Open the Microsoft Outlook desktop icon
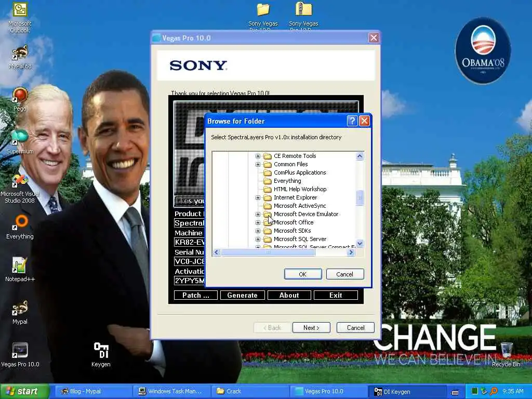This screenshot has height=399, width=532. coord(20,17)
